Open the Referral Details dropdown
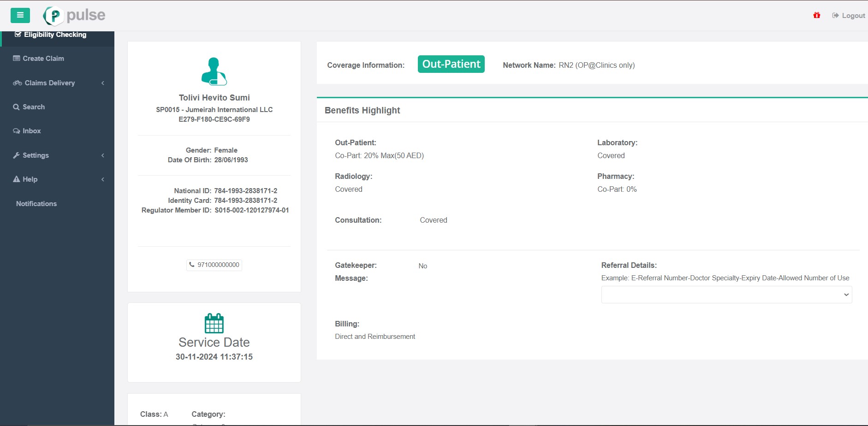 click(x=726, y=295)
